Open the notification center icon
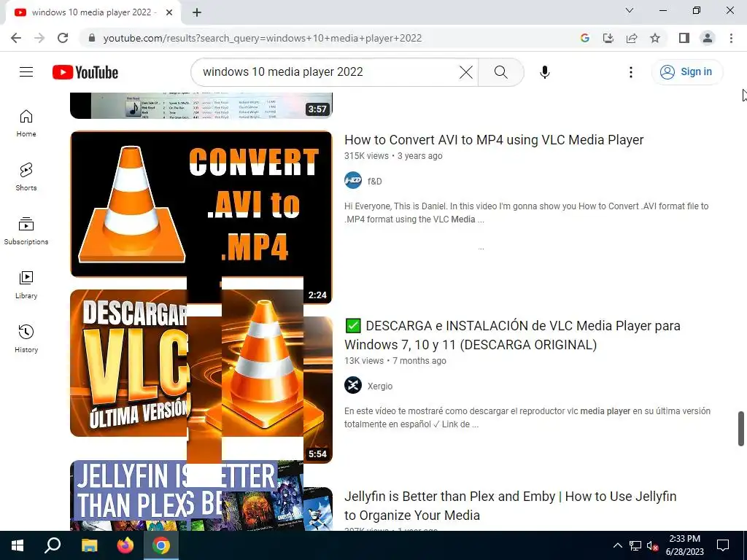The width and height of the screenshot is (747, 560). point(723,545)
